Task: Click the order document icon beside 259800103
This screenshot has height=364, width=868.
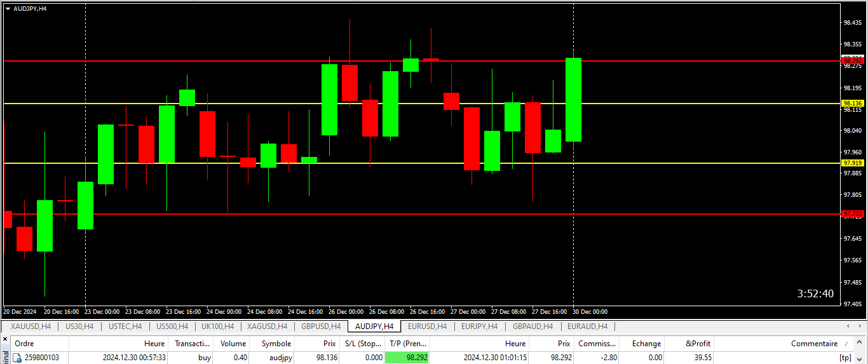Action: click(x=18, y=358)
